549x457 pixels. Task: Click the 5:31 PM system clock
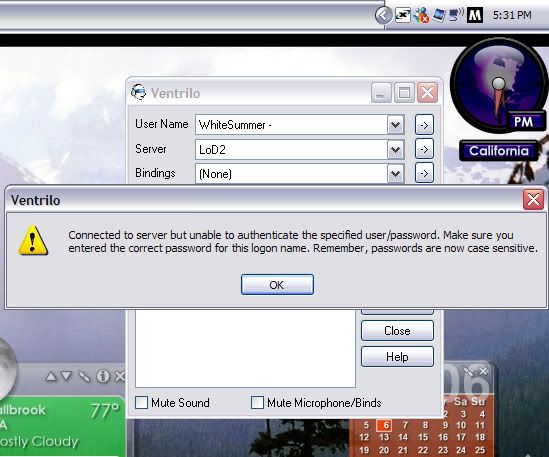pyautogui.click(x=512, y=15)
